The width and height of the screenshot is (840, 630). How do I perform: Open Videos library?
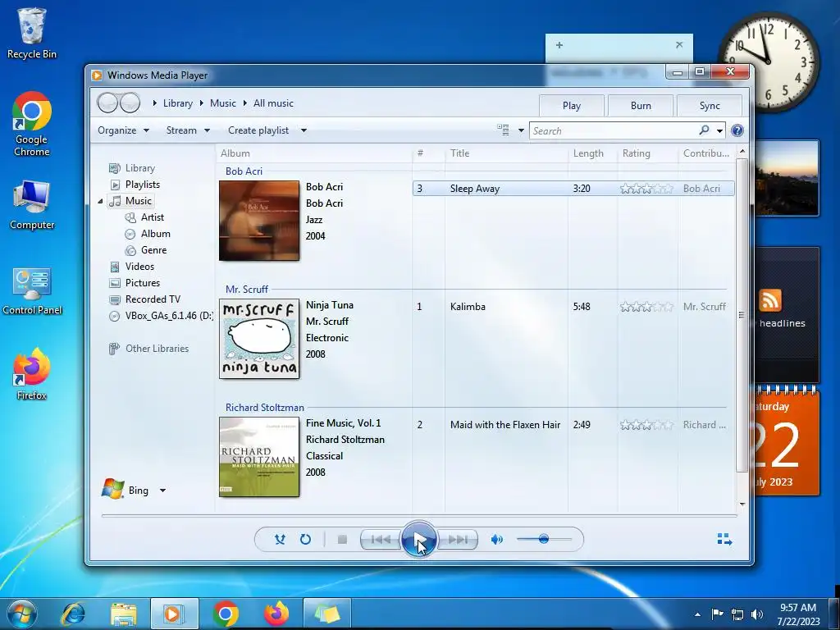[x=139, y=267]
